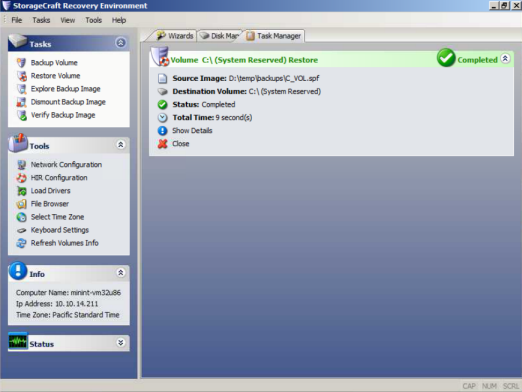Switch to the Wizards tab
Viewport: 522px width, 392px height.
(x=175, y=36)
